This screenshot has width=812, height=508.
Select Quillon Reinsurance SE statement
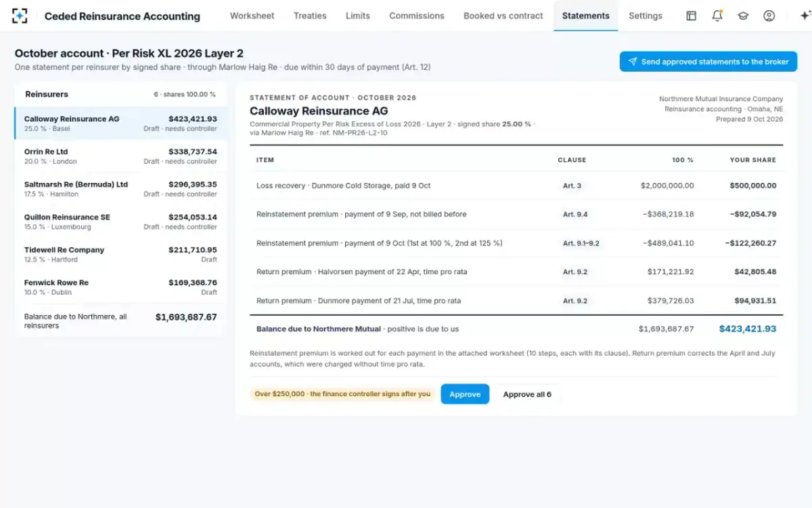(x=121, y=221)
